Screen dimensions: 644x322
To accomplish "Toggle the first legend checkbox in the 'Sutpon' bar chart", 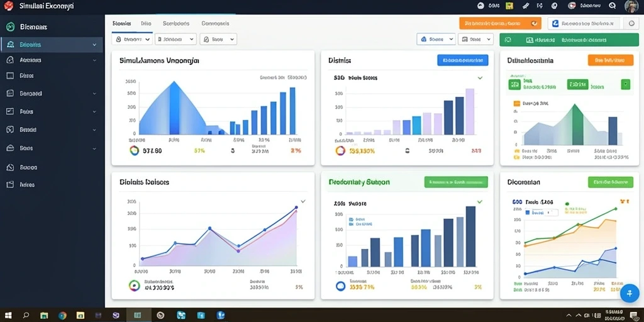I will click(351, 219).
